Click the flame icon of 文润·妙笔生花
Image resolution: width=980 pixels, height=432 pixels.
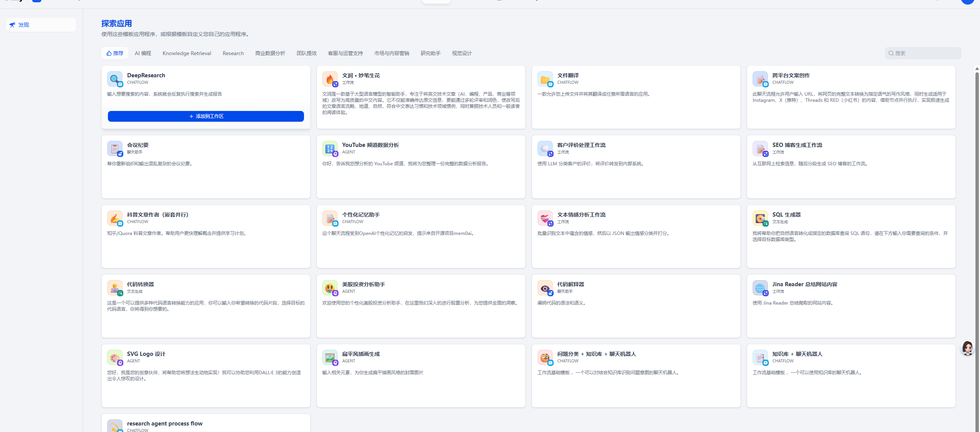[x=330, y=79]
